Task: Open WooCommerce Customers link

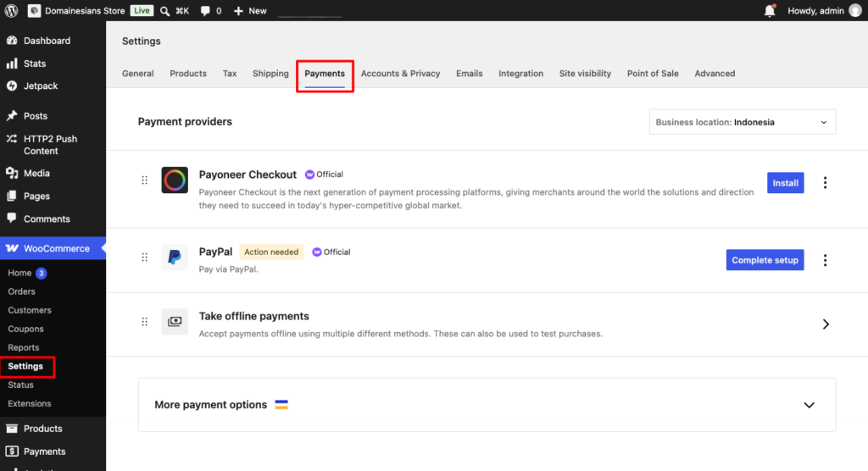Action: coord(30,311)
